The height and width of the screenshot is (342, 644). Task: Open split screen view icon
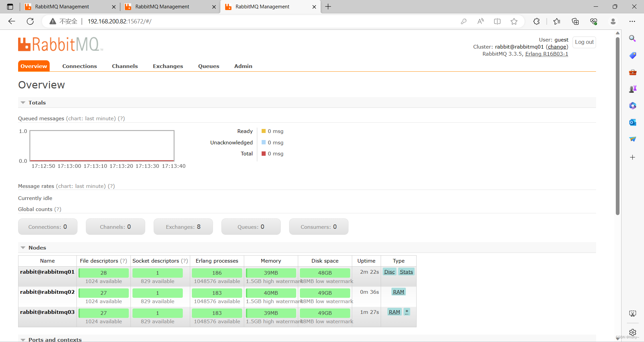point(497,21)
